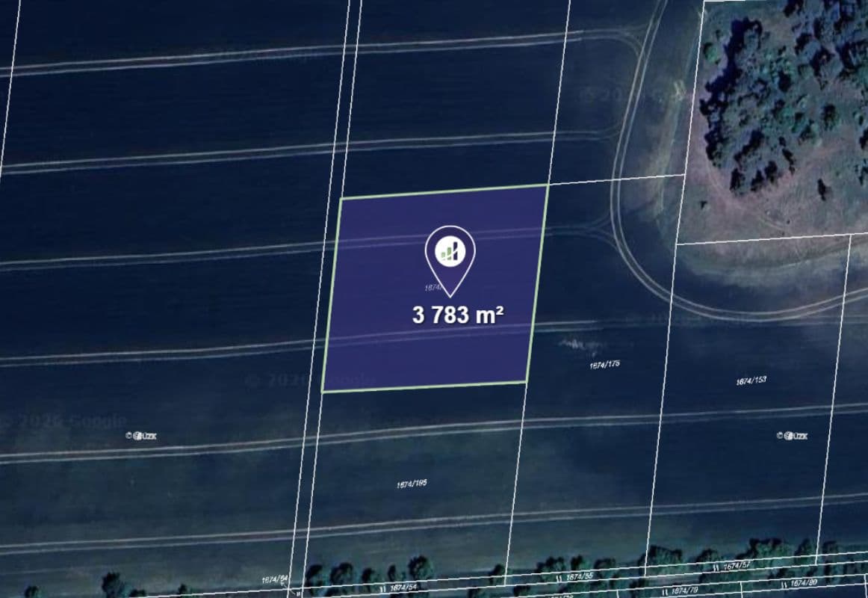Image resolution: width=868 pixels, height=598 pixels.
Task: Select narrow parcel labeled 1674/55
Action: [x=579, y=576]
